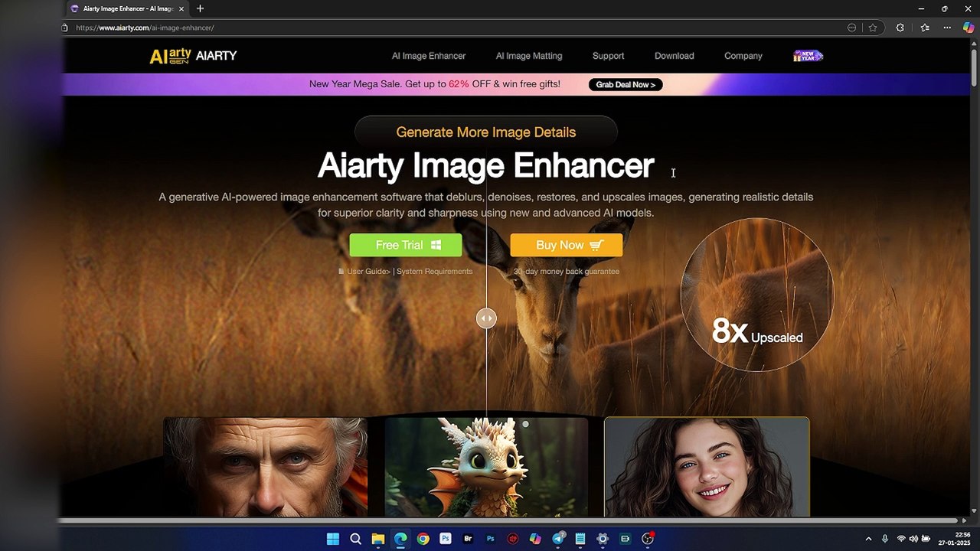Open the Wi-Fi network tray icon

pyautogui.click(x=901, y=539)
